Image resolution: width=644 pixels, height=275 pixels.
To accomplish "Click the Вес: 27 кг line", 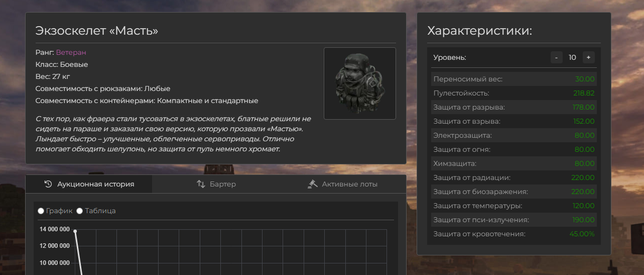I will (x=53, y=76).
